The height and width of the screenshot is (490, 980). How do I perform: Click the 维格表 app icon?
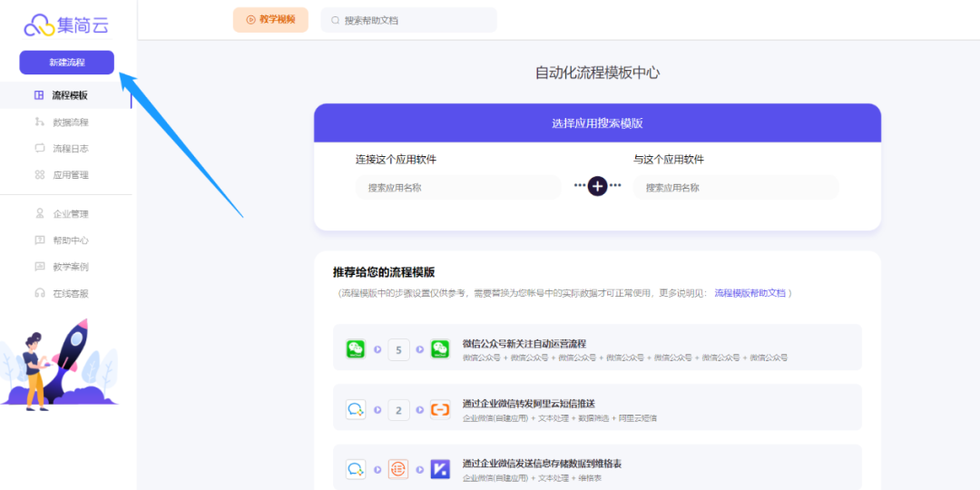(440, 469)
